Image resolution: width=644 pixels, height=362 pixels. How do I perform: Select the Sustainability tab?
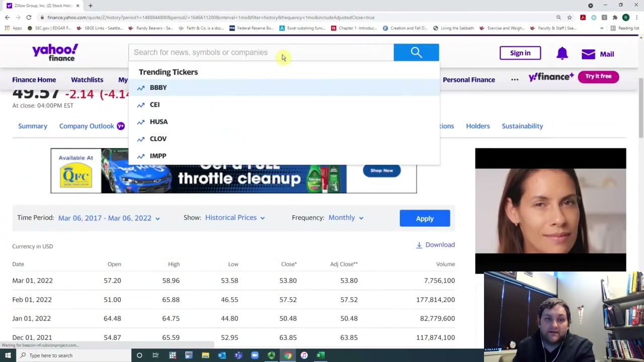[522, 126]
